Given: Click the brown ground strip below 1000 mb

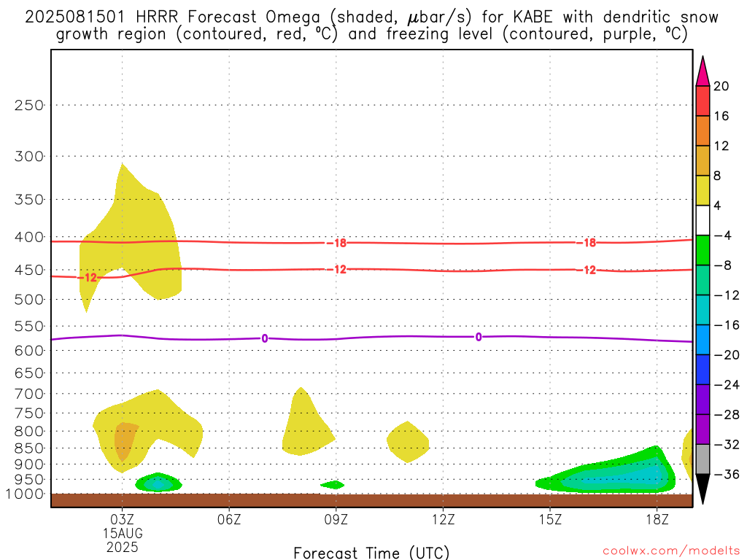Looking at the screenshot, I should tap(371, 500).
